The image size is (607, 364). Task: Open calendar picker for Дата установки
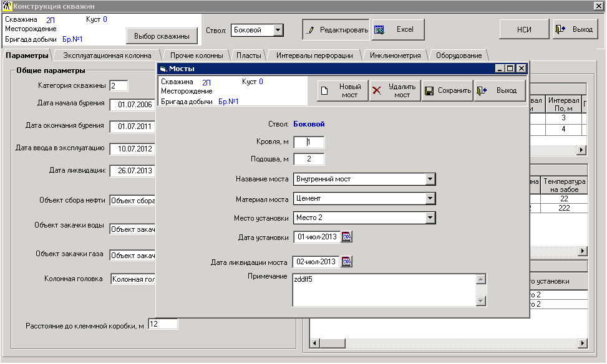click(346, 237)
